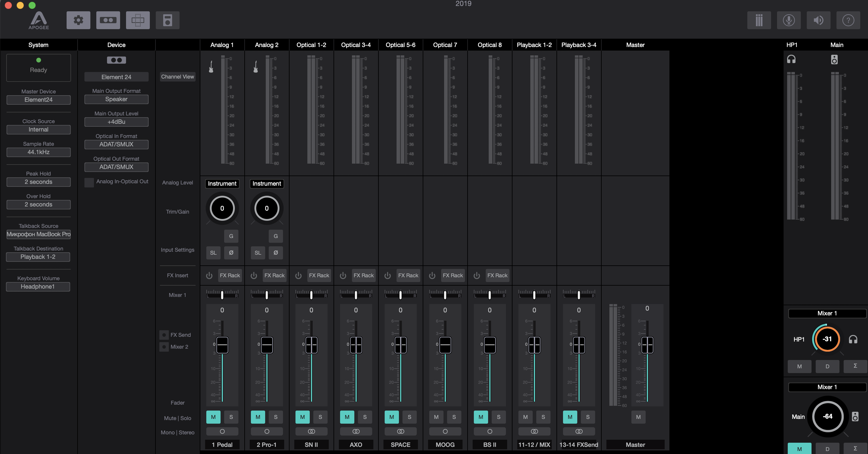
Task: Unmute the 1 Pedal channel
Action: tap(213, 417)
